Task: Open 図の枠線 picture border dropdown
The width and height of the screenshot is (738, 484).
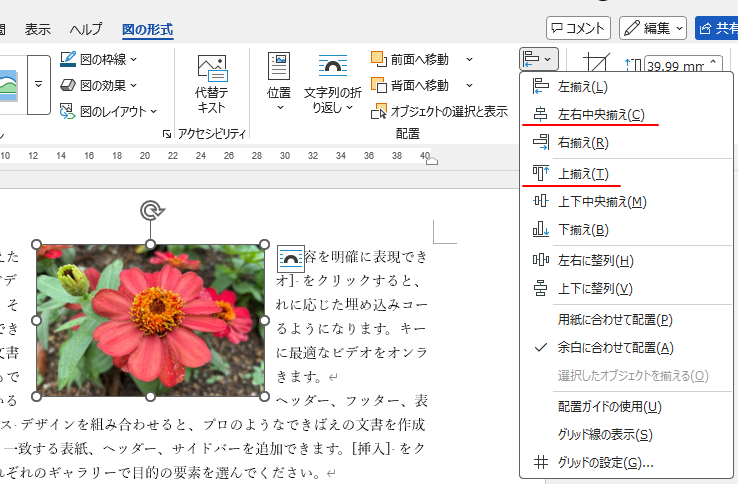Action: 99,59
